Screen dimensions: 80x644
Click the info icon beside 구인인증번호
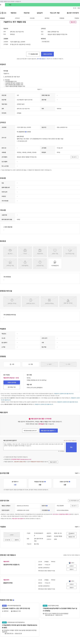pos(49,510)
